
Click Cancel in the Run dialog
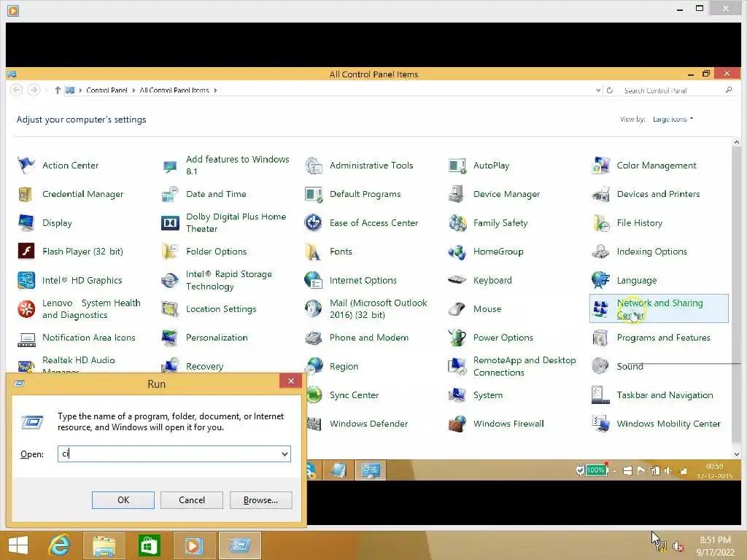192,500
